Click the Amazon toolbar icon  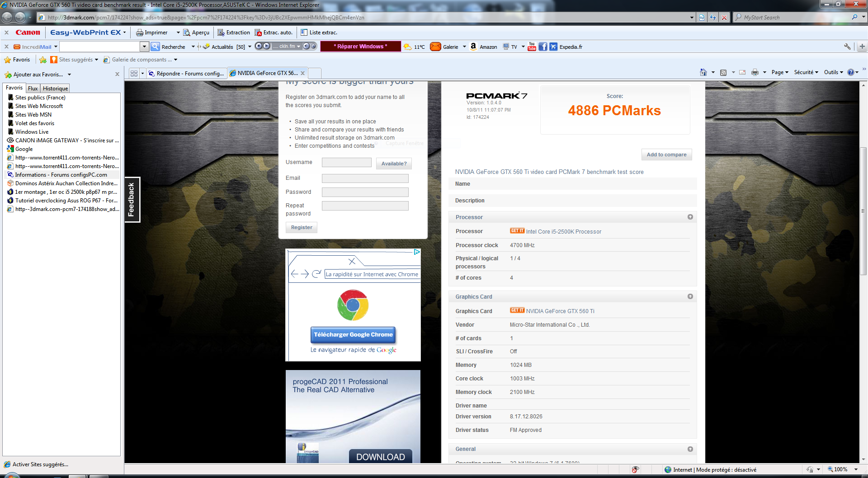pos(473,47)
